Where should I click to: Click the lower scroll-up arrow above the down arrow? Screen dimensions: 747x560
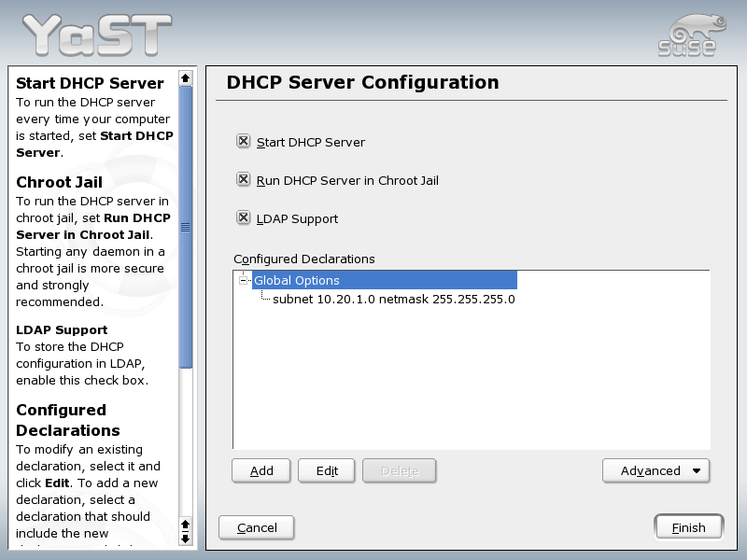point(185,525)
